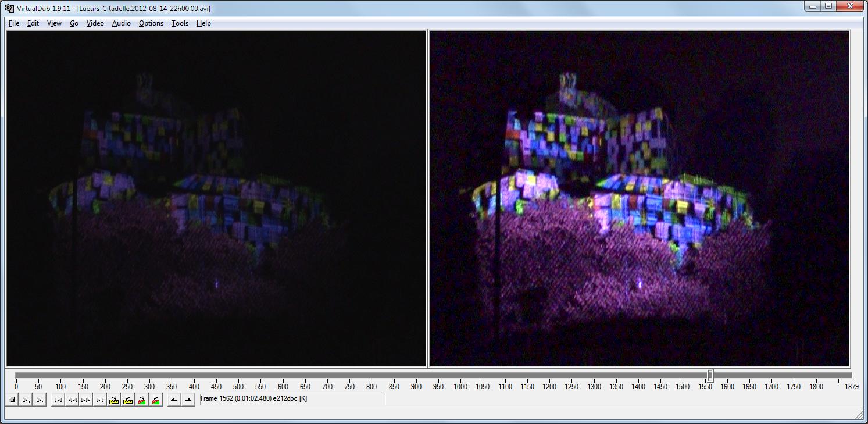This screenshot has width=868, height=424.
Task: Close the VirtualDub window
Action: [850, 6]
